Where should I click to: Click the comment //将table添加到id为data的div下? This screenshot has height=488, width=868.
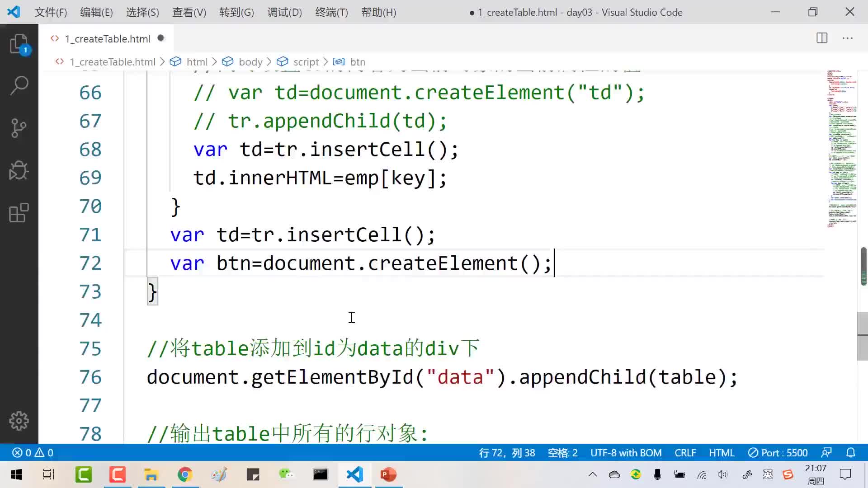tap(313, 348)
